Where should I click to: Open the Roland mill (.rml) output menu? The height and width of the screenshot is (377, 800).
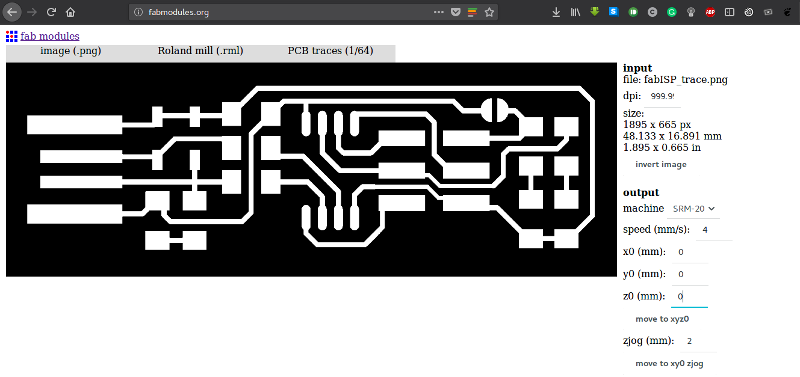201,51
